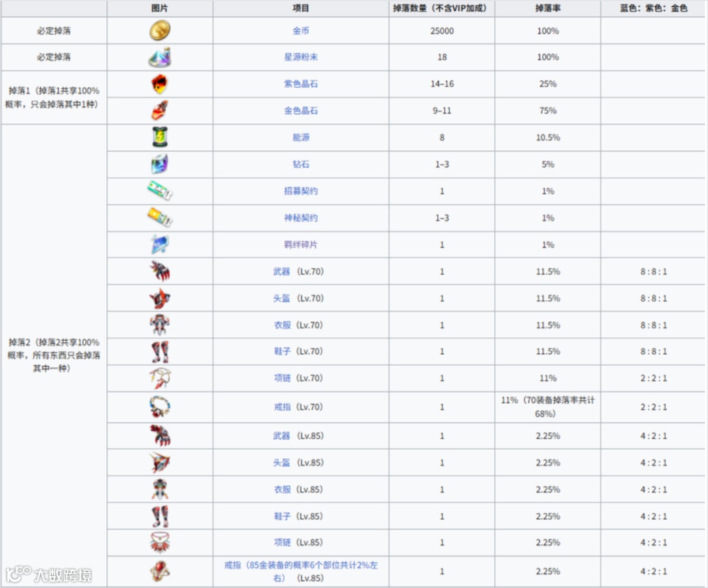Click the gold crystal icon
Image resolution: width=708 pixels, height=588 pixels.
coord(160,111)
